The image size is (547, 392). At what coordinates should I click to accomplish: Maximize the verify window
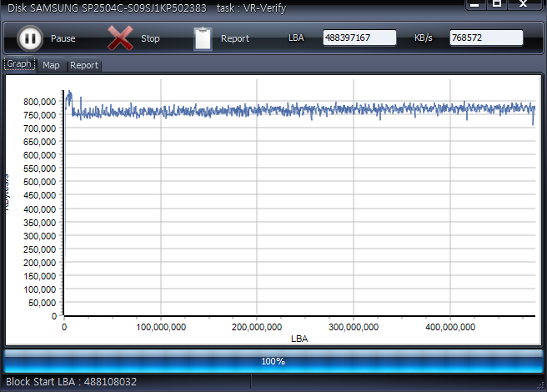[497, 4]
